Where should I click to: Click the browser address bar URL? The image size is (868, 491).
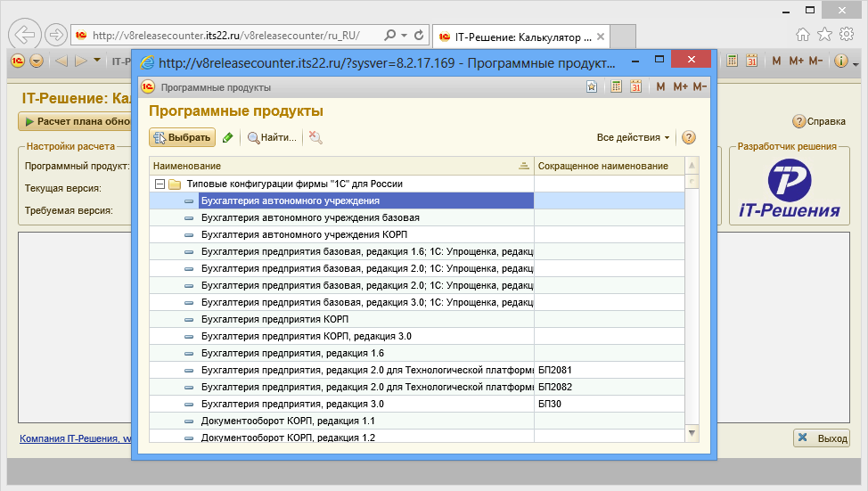tap(226, 36)
